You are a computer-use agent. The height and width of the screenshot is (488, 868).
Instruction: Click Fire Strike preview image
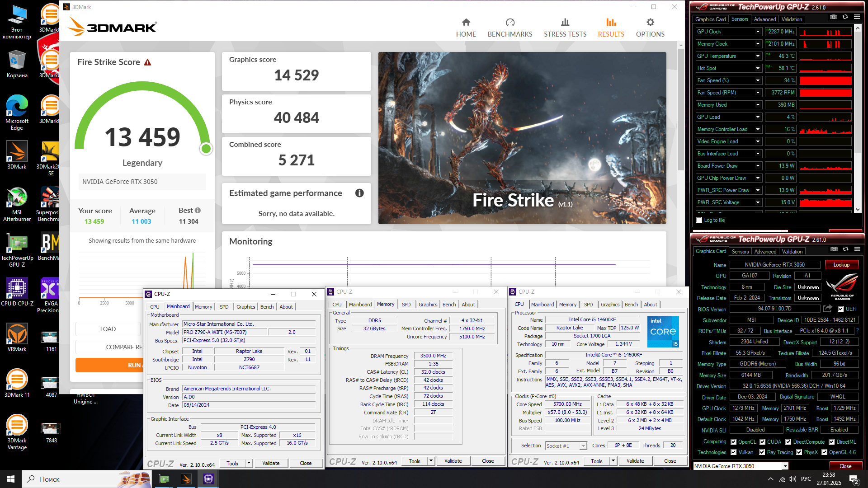[x=522, y=138]
